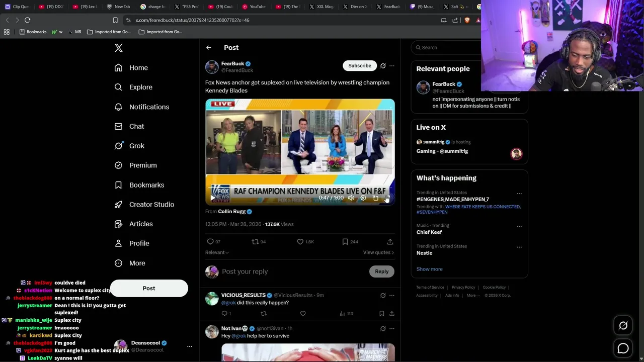644x362 pixels.
Task: Click Grok icon next to Subscribe
Action: coord(383,66)
